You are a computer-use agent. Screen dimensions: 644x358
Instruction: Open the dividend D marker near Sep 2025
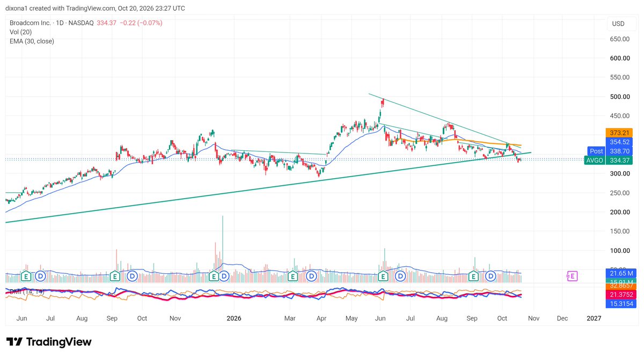pos(131,276)
